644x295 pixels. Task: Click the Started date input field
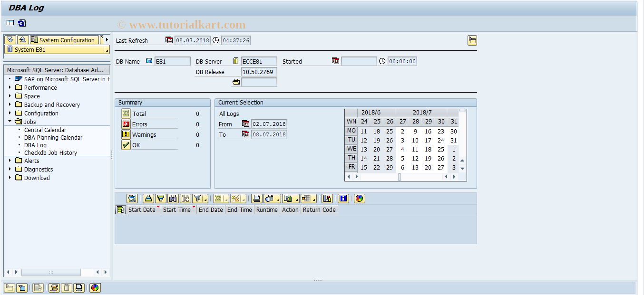(359, 61)
